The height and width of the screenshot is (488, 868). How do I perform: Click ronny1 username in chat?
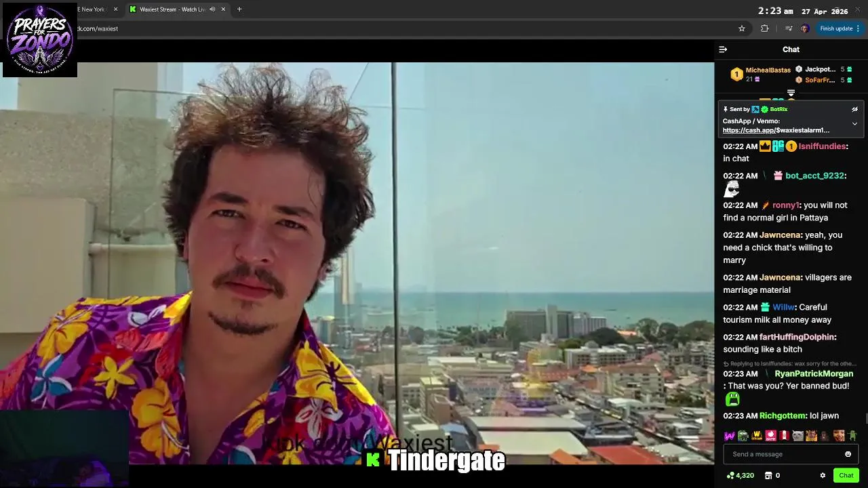point(786,205)
